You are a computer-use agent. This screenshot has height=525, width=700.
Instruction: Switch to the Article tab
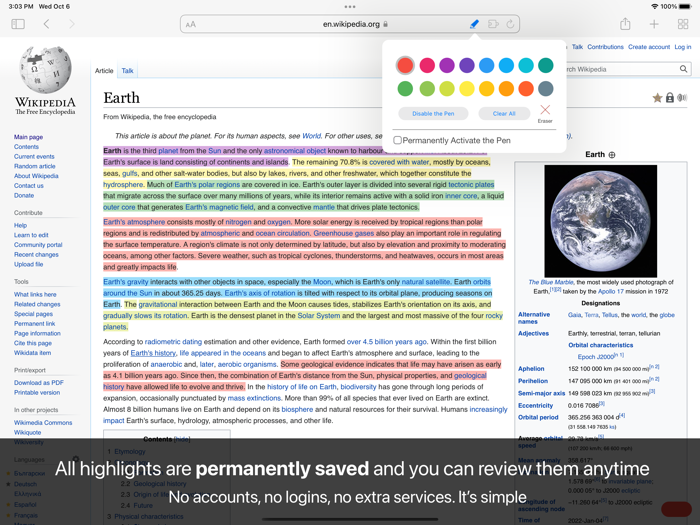(104, 71)
